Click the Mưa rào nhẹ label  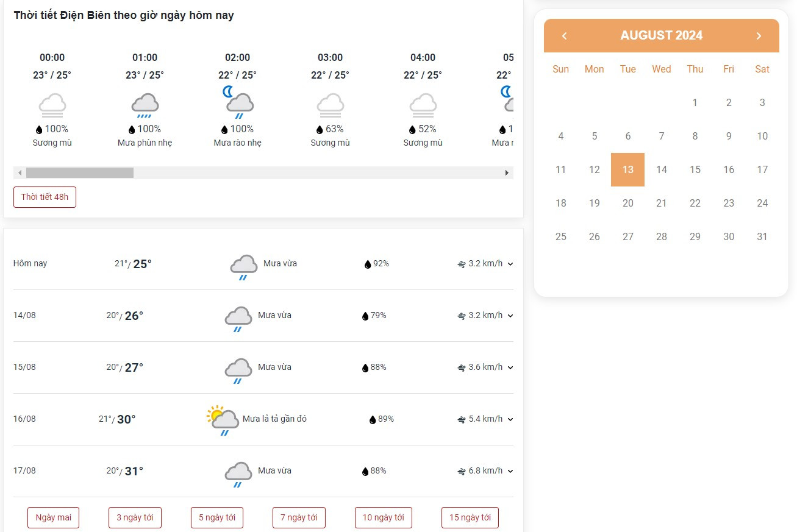[x=238, y=143]
